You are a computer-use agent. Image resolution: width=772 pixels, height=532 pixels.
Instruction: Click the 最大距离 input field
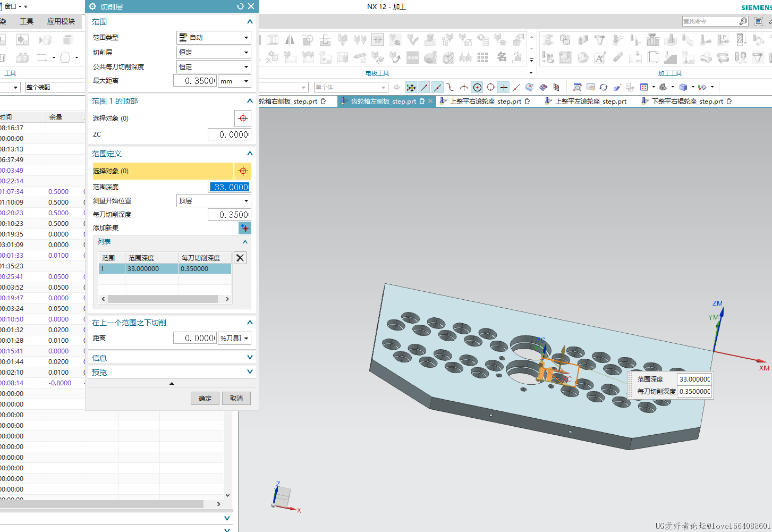[x=195, y=81]
